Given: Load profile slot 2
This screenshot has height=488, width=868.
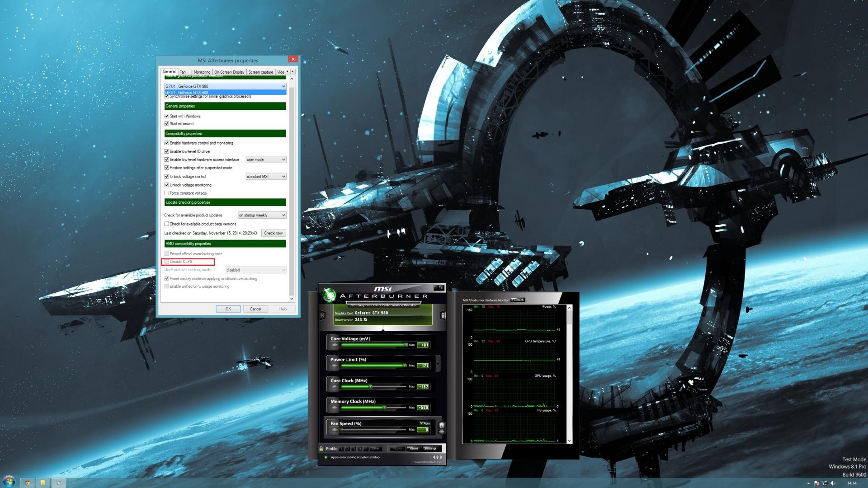Looking at the screenshot, I should pyautogui.click(x=348, y=449).
